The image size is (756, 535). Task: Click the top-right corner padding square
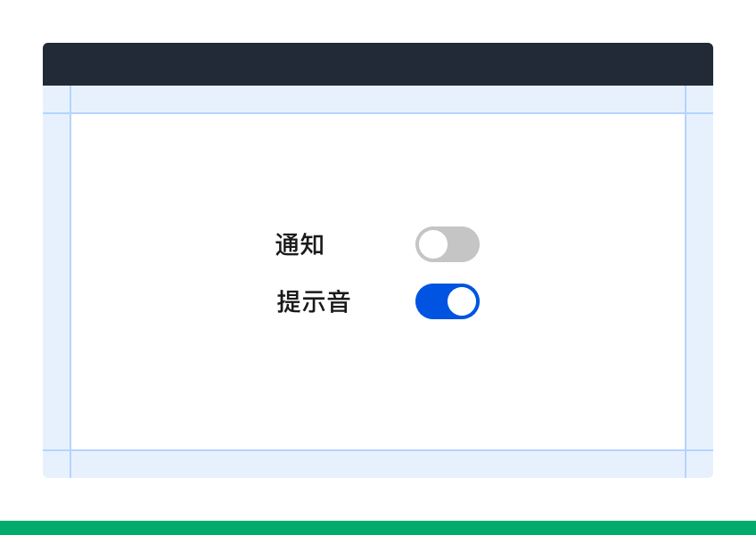point(700,99)
